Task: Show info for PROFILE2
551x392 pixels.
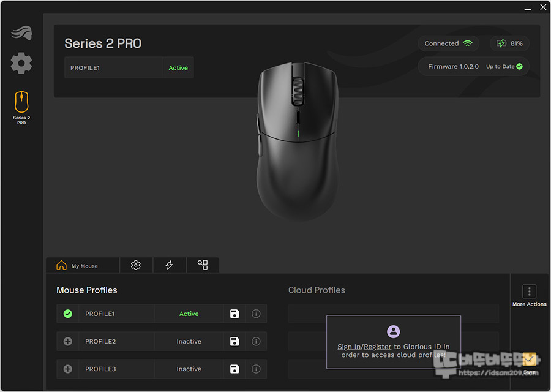Action: 256,341
